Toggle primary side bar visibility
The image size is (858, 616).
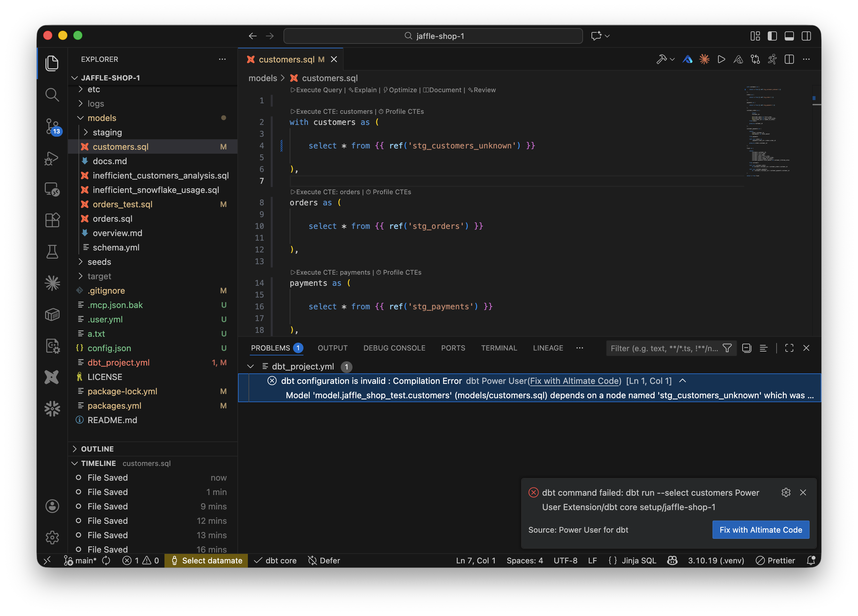(772, 36)
